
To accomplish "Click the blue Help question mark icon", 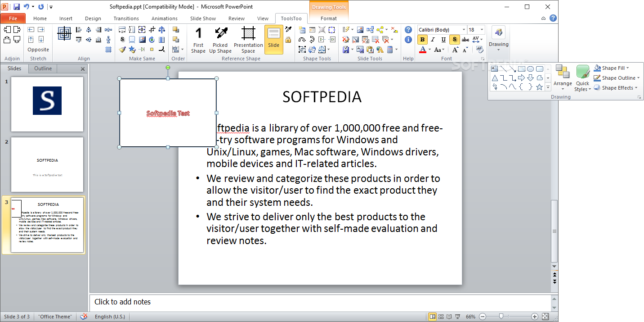I will tap(408, 30).
